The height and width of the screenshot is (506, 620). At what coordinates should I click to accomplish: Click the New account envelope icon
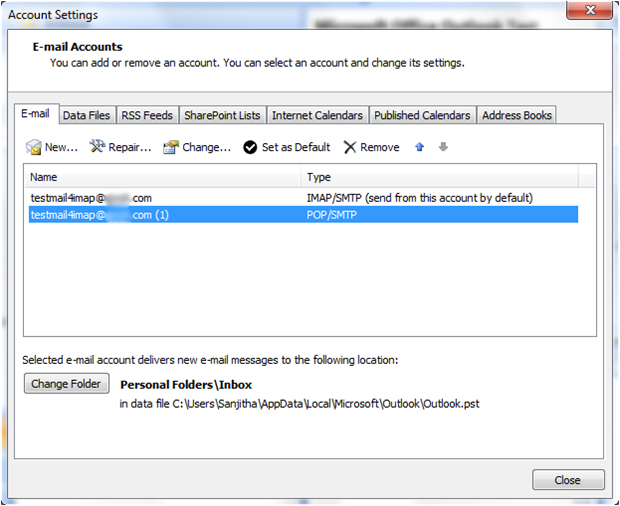[34, 147]
